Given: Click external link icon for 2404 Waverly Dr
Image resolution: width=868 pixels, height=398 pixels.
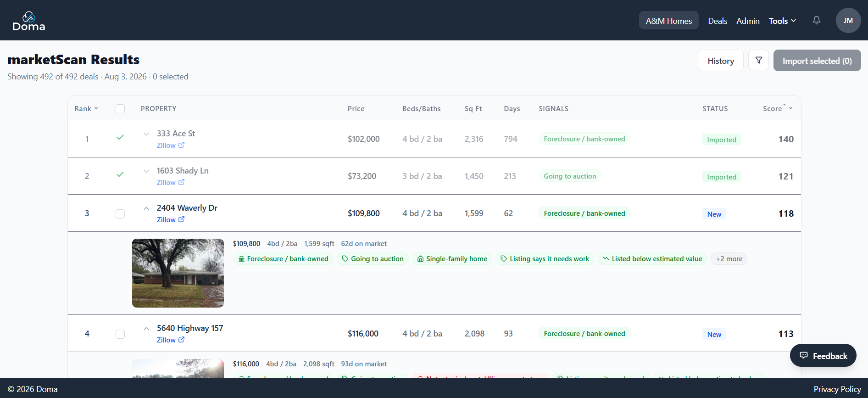Looking at the screenshot, I should coord(182,219).
